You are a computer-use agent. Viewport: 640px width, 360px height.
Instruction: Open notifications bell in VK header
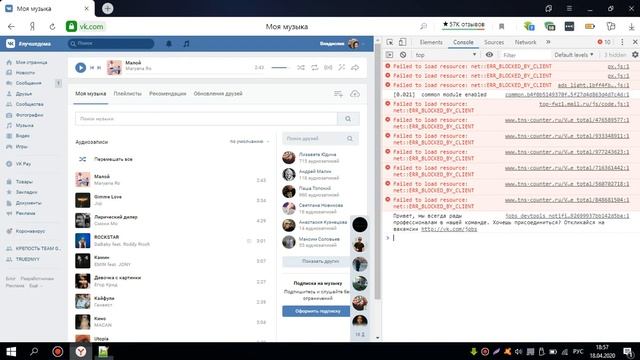click(169, 44)
